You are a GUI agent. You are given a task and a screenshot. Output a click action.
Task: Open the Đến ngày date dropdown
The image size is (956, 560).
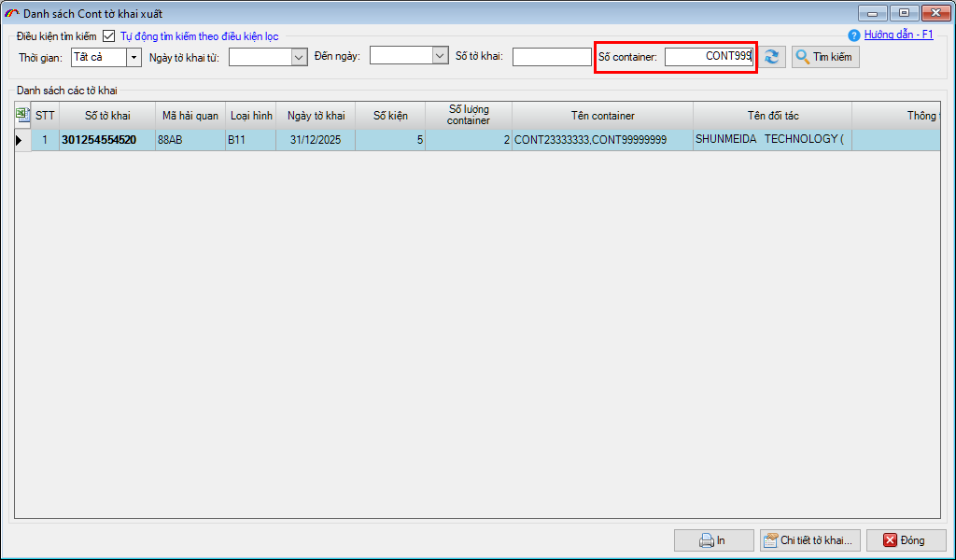click(440, 56)
